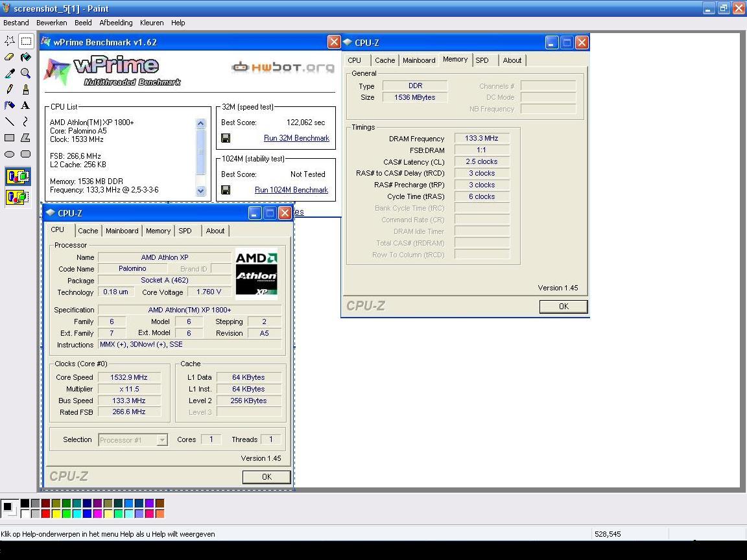This screenshot has width=747, height=560.
Task: Click the 122,062 sec best score text
Action: (x=306, y=122)
